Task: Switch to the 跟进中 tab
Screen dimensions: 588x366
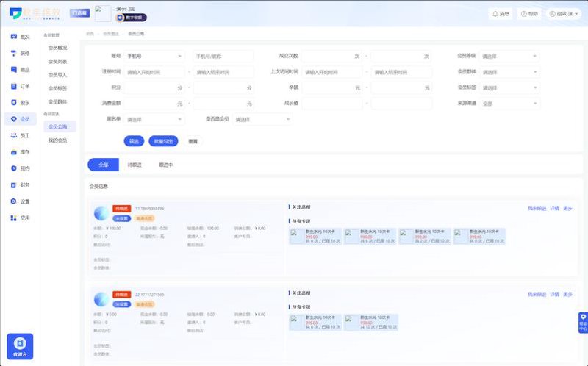Action: 166,165
